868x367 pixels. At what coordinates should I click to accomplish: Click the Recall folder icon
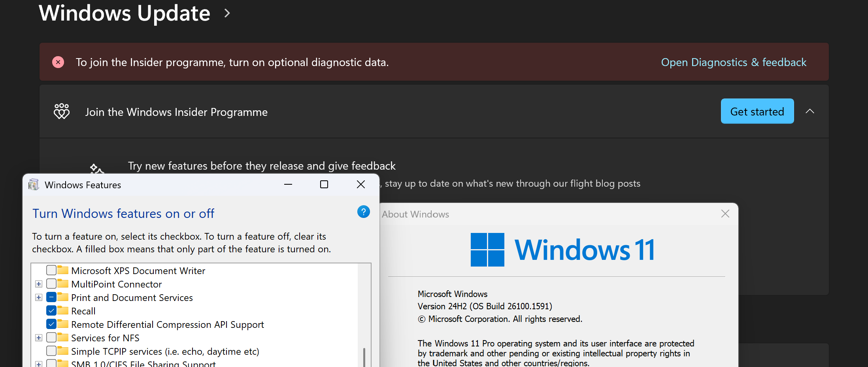63,310
